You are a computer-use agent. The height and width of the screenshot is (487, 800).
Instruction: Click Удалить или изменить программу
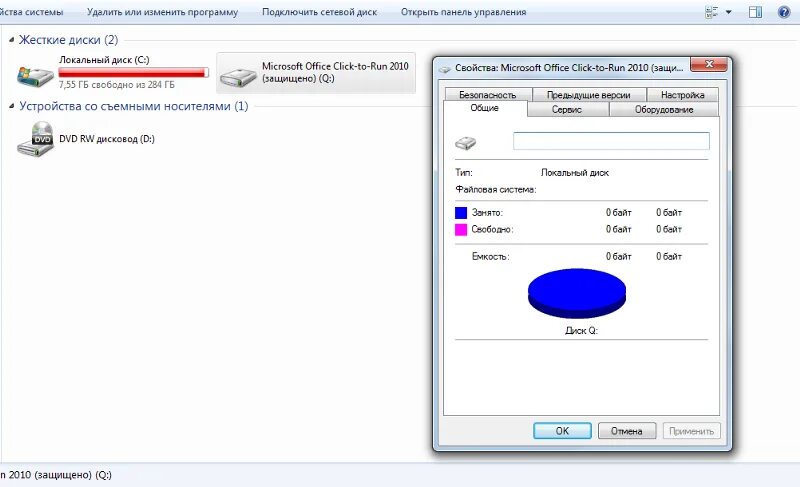[x=162, y=12]
